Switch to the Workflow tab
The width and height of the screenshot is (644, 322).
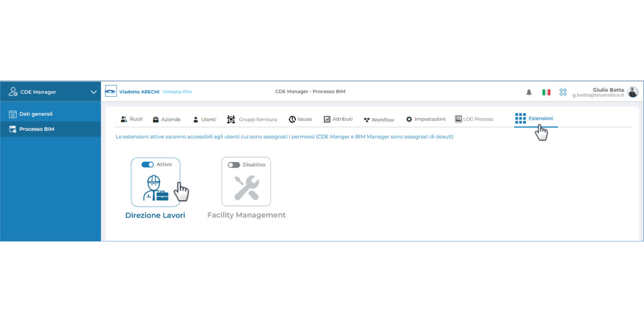tap(379, 120)
